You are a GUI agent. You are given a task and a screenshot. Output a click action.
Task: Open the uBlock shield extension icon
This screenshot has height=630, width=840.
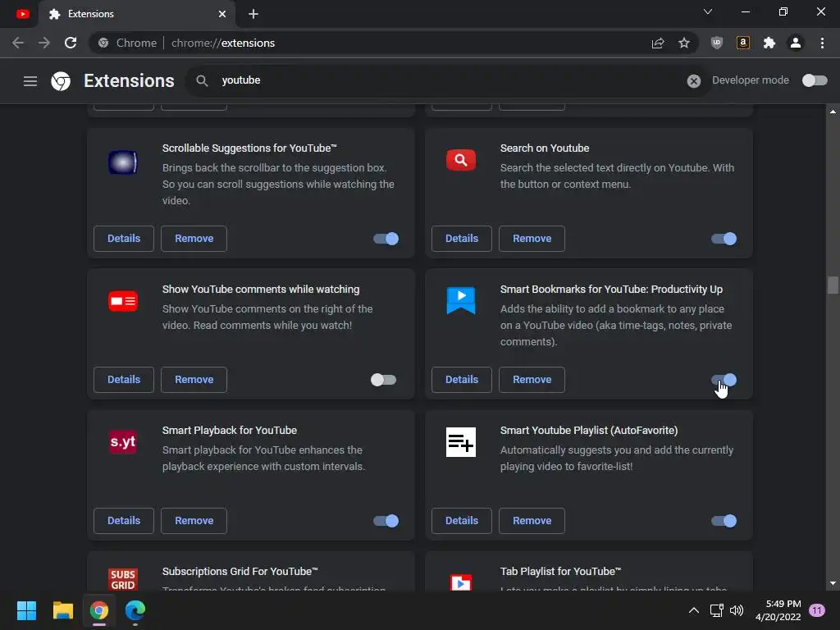tap(716, 43)
